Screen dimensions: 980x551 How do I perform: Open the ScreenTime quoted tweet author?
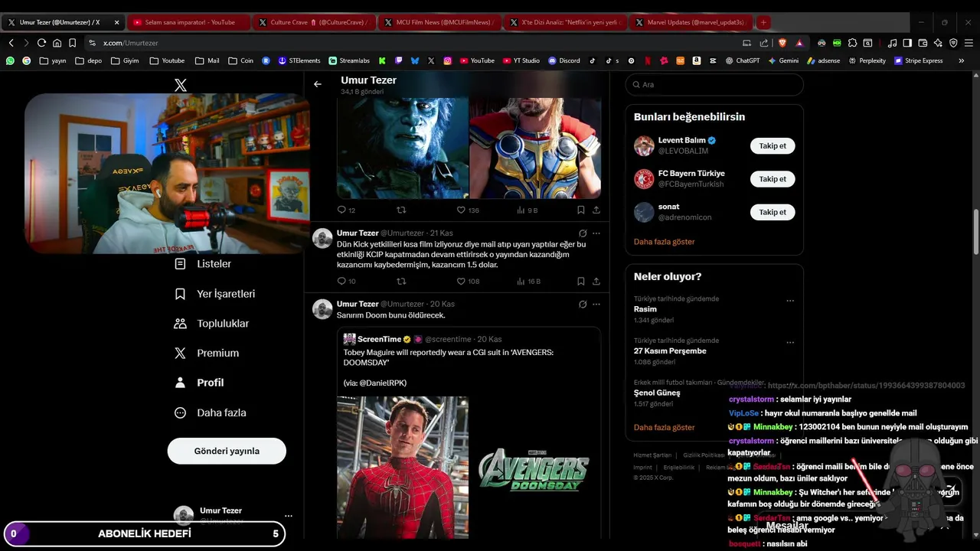click(379, 339)
